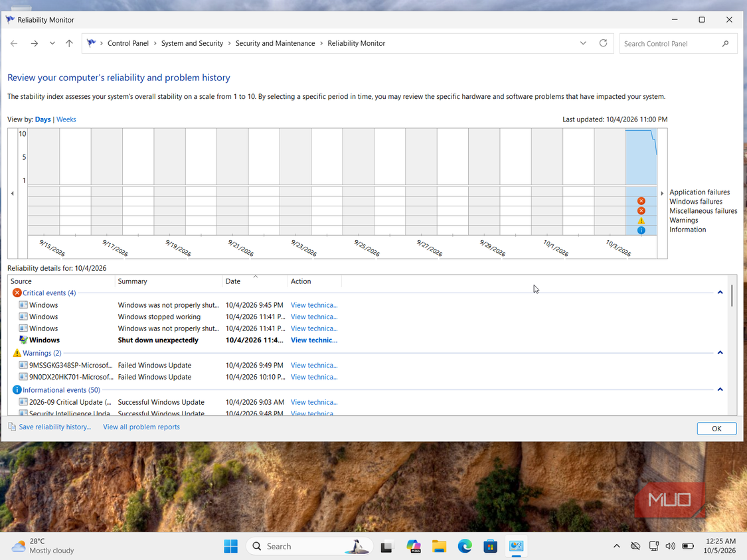Click Save reliability history link

tap(55, 427)
